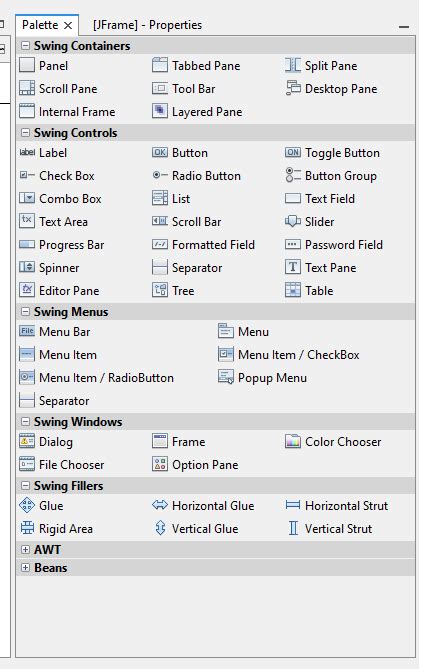Collapse the Swing Containers category
The height and width of the screenshot is (669, 433).
(x=26, y=45)
